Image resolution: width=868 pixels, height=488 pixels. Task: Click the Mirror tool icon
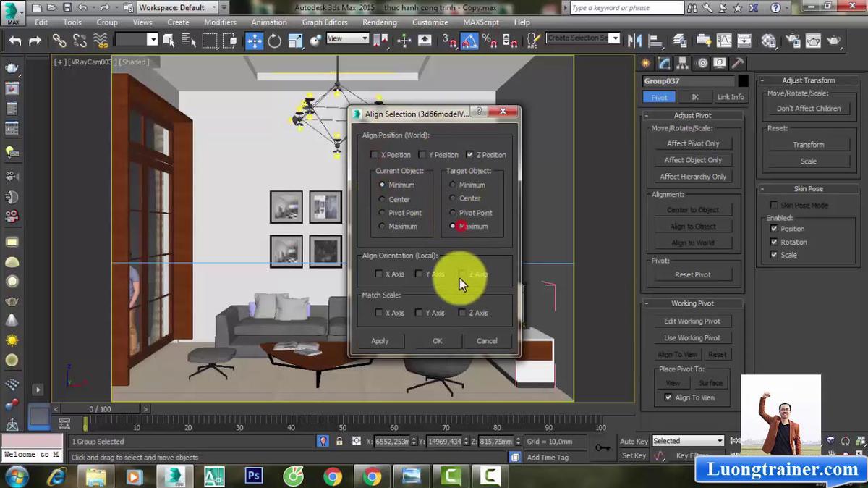[635, 41]
